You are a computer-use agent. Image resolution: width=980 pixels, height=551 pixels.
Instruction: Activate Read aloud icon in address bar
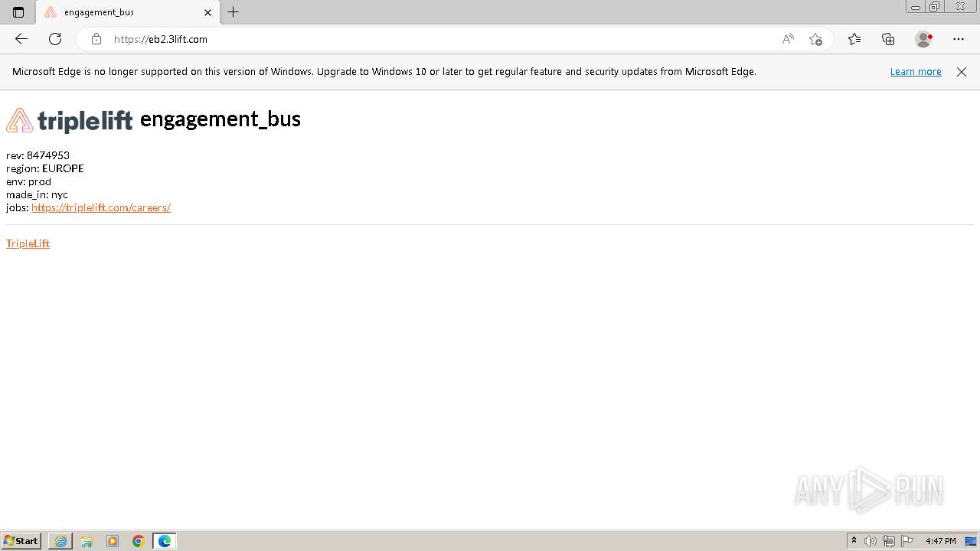(x=788, y=39)
